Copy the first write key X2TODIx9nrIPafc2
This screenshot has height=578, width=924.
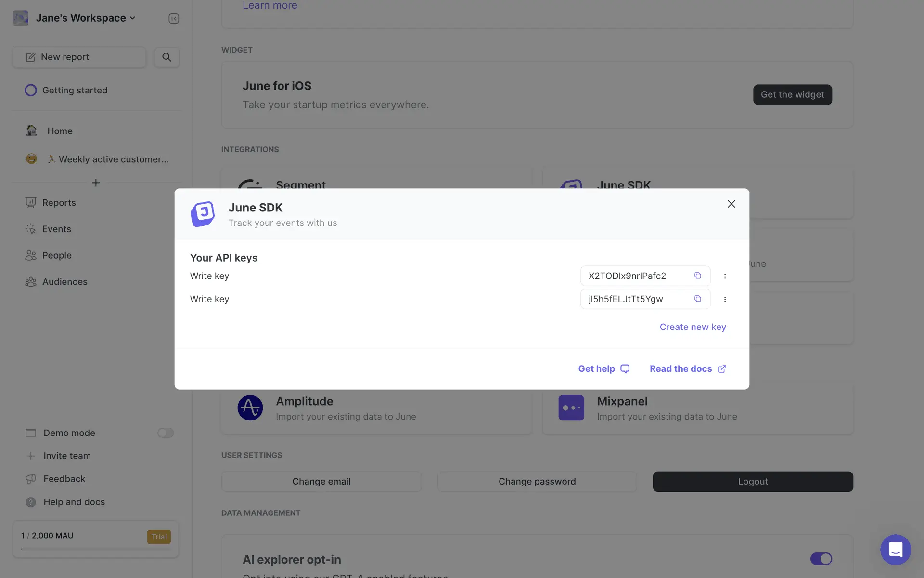coord(697,276)
